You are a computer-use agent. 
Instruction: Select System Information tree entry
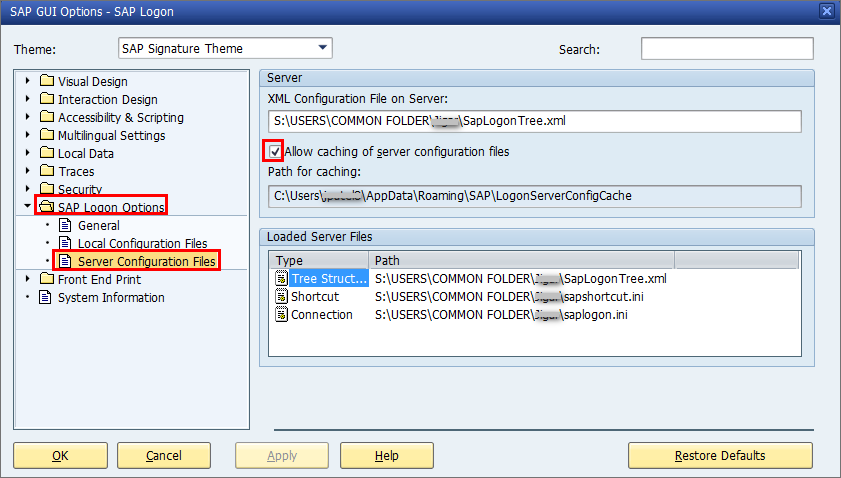111,297
